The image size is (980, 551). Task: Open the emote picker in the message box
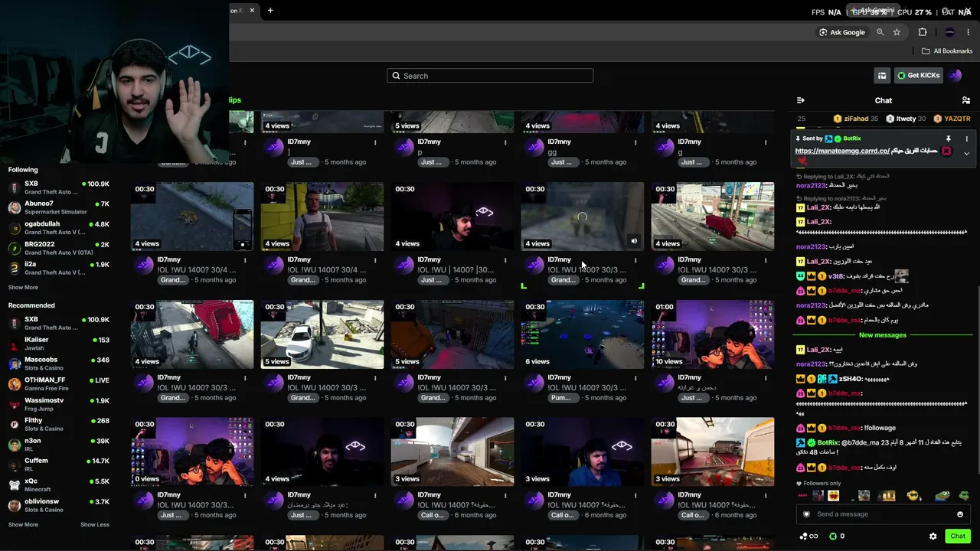coord(959,514)
